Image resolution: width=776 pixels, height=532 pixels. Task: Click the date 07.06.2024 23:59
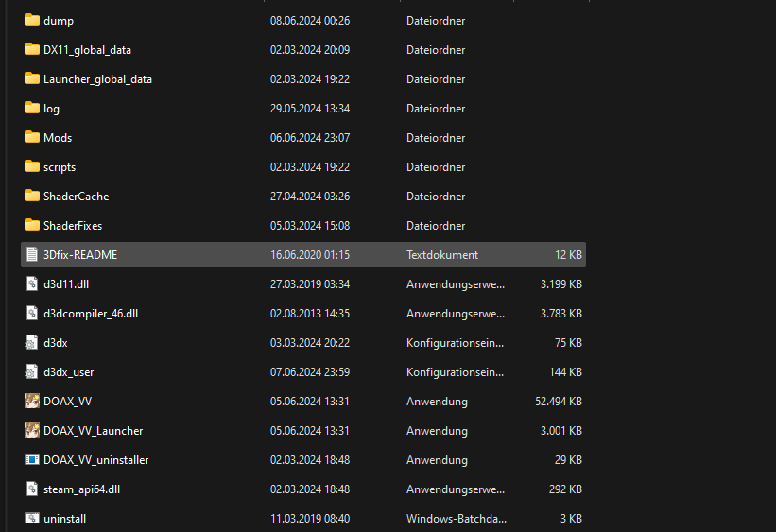pyautogui.click(x=310, y=372)
